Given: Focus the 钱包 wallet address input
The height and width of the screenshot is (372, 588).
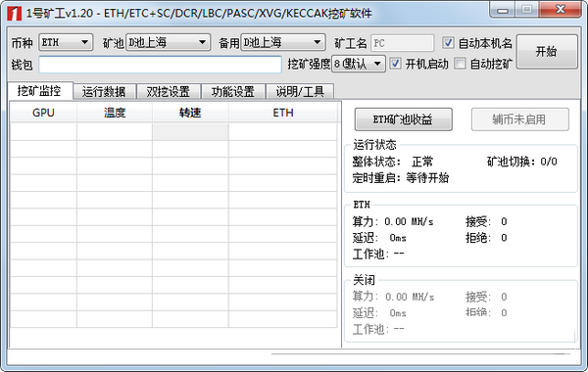Looking at the screenshot, I should pos(160,65).
